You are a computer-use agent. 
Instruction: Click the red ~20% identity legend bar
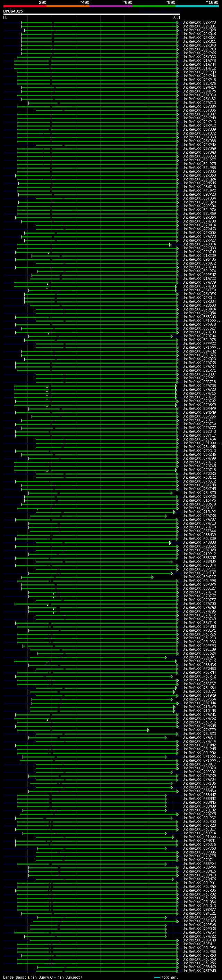25,6
